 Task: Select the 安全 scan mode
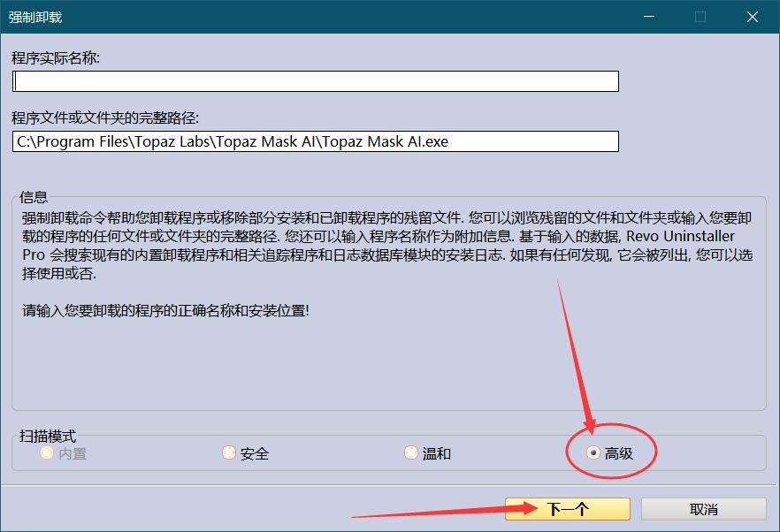coord(229,452)
